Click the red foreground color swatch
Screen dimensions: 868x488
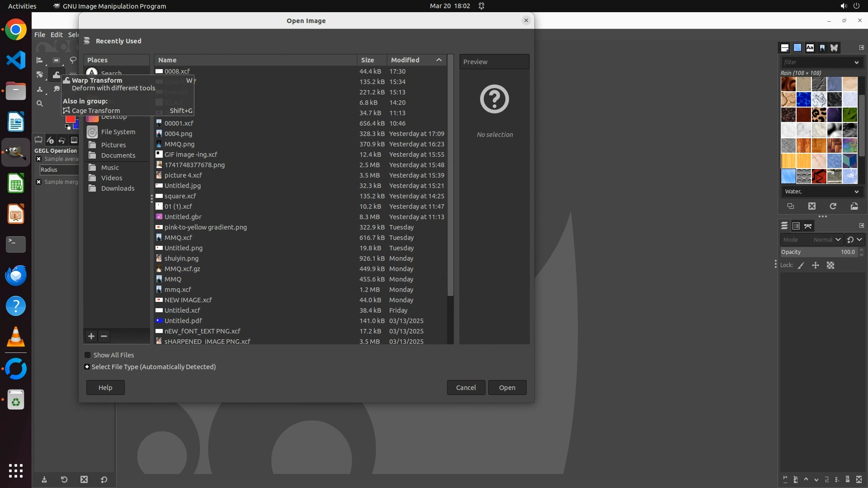(70, 119)
